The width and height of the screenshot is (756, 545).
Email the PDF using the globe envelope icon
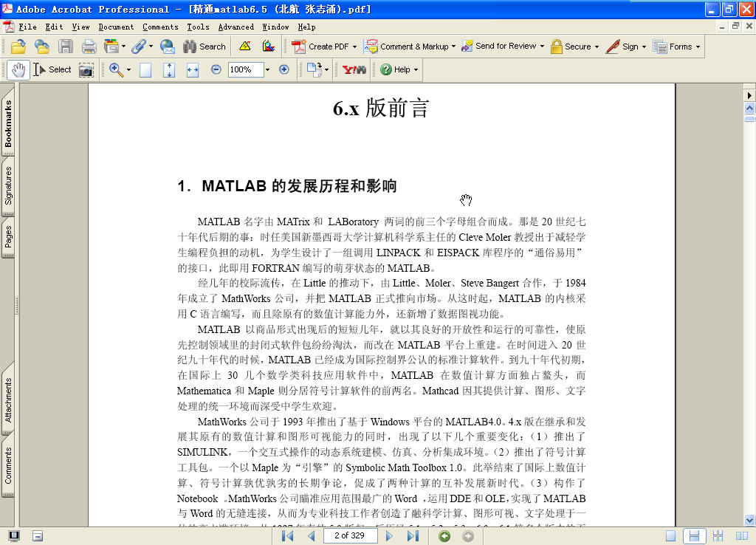(x=168, y=47)
